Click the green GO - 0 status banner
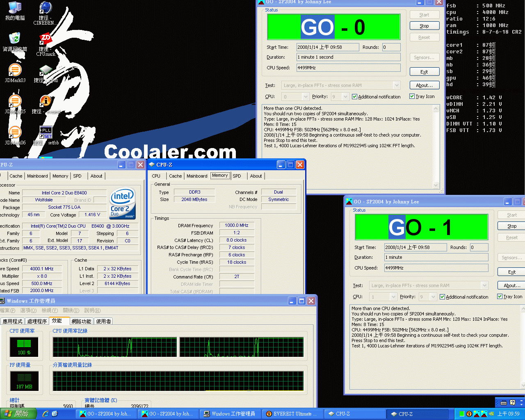Viewport: 525px width, 420px height. click(x=333, y=27)
